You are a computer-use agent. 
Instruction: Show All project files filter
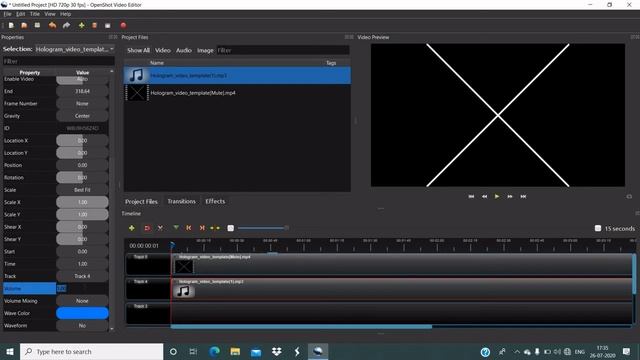point(138,50)
